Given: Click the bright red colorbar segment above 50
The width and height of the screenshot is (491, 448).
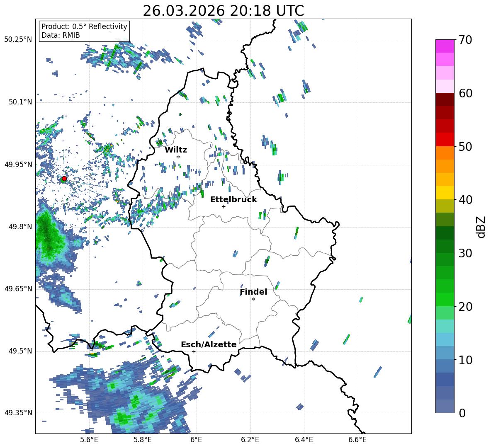Looking at the screenshot, I should 445,140.
